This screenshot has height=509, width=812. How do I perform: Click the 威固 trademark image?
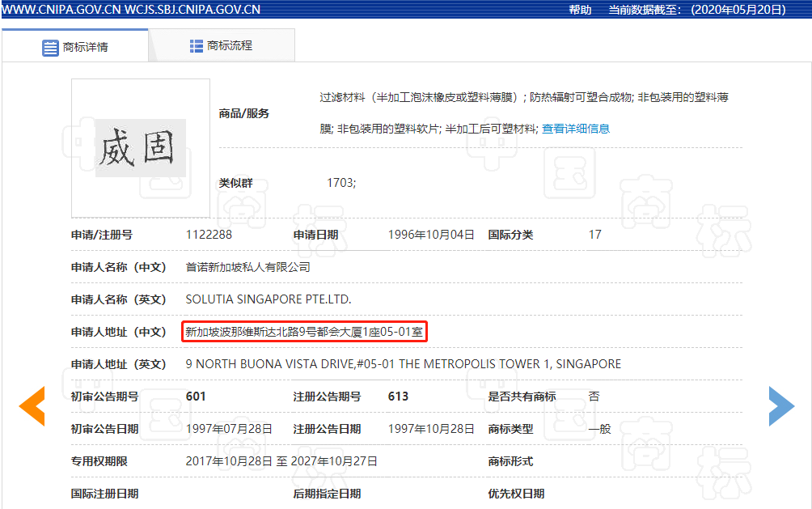[x=141, y=148]
